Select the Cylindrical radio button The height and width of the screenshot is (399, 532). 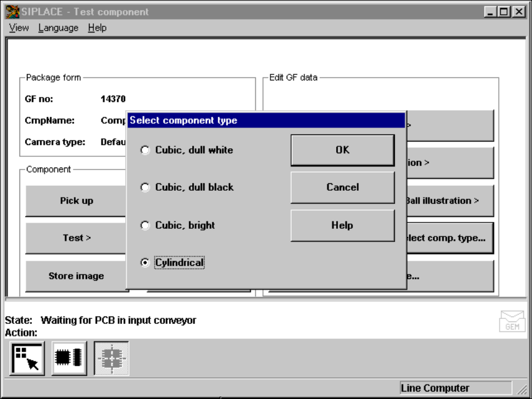[x=145, y=263]
